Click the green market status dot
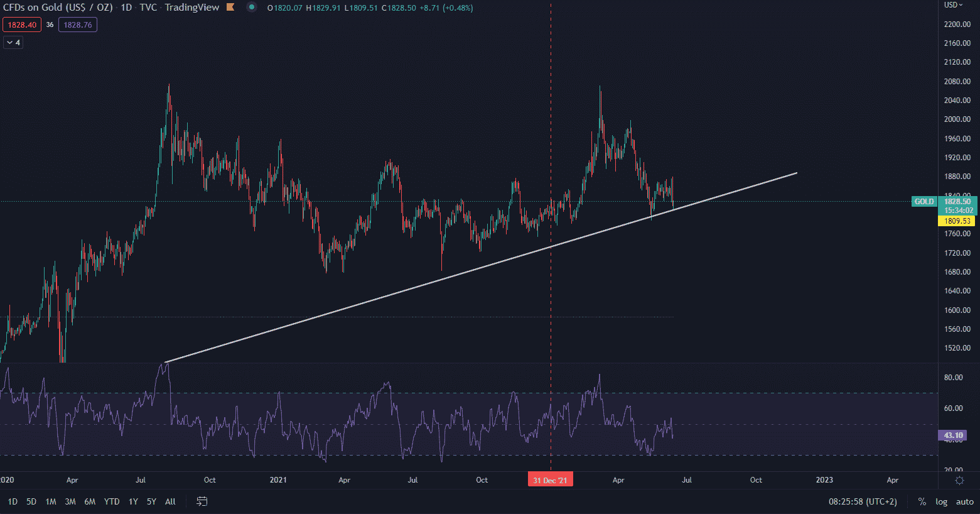Screen dimensions: 980x514 (252, 8)
